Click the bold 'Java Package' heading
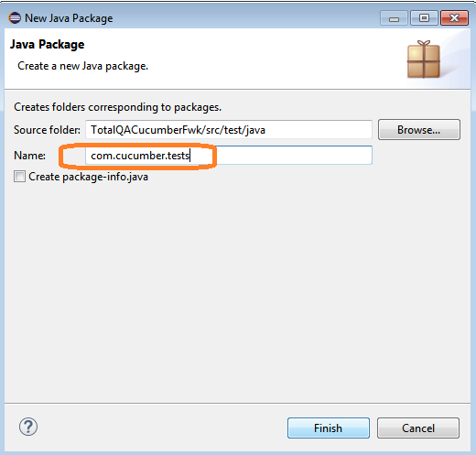Viewport: 476px width, 455px height. click(48, 45)
